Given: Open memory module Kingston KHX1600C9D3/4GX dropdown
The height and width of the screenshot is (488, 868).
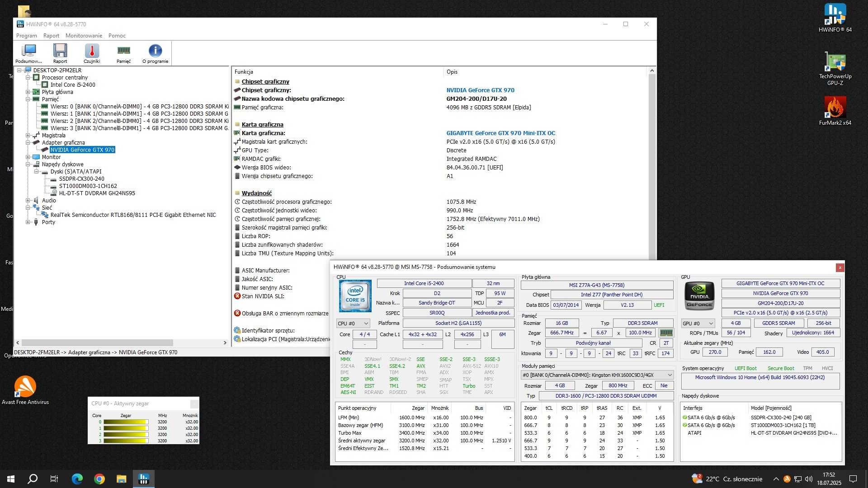Looking at the screenshot, I should [x=597, y=375].
